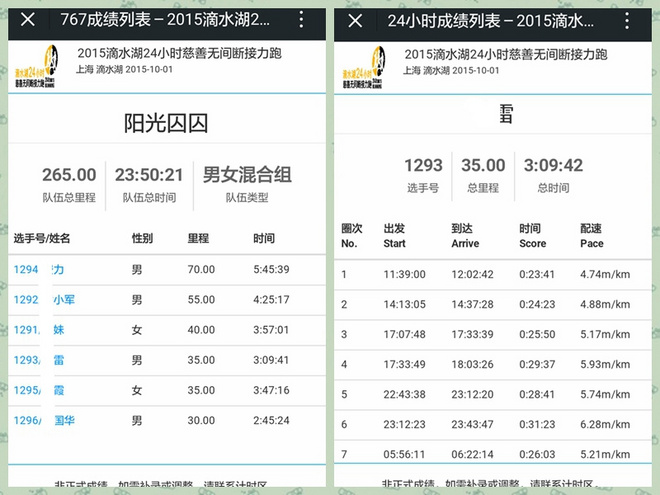Tap event logo in right screenshot header
This screenshot has height=495, width=660.
pos(364,67)
